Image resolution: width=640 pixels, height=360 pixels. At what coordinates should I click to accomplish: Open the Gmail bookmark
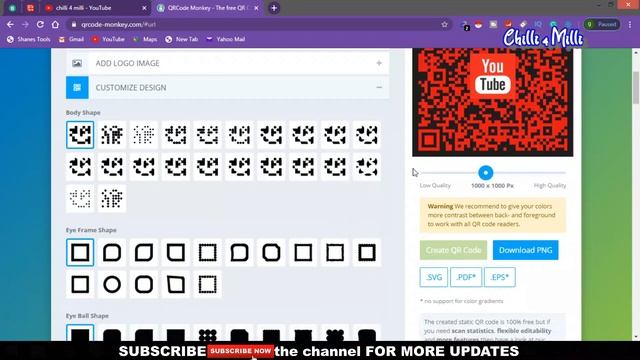point(71,39)
